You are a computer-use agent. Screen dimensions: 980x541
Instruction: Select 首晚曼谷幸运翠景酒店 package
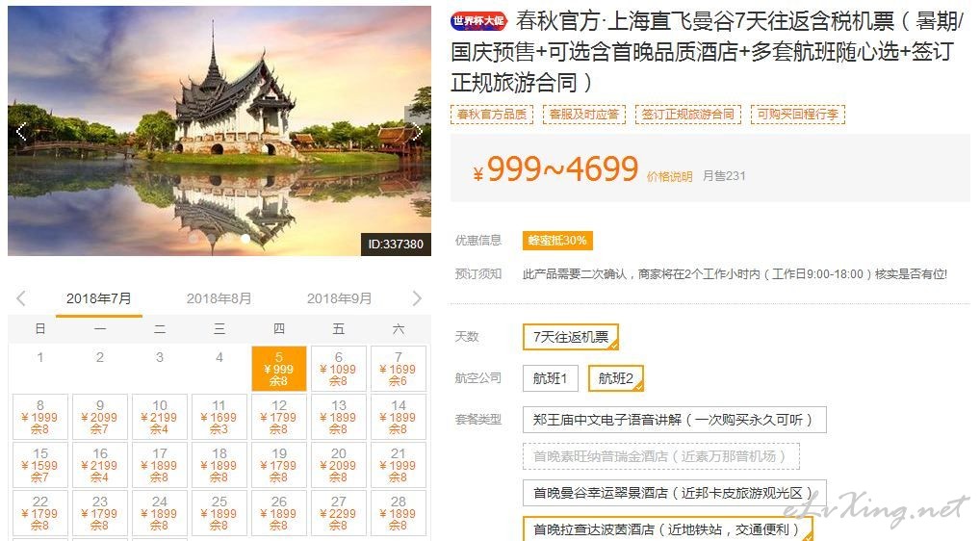tap(675, 493)
